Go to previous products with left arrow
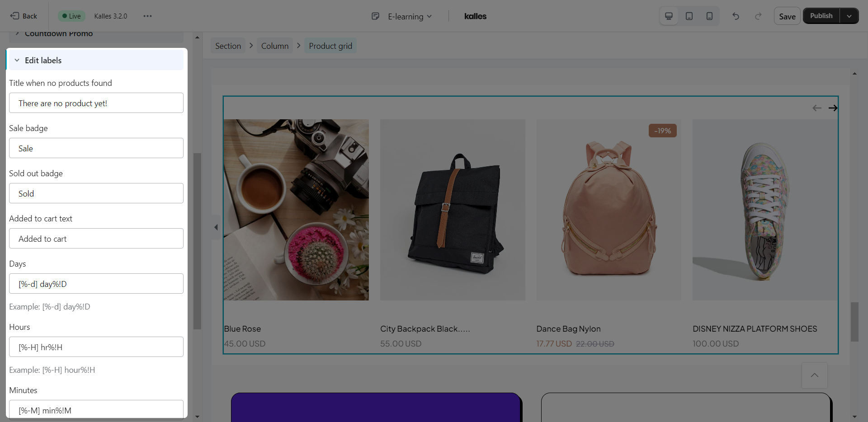Screen dimensions: 868x422 816,108
